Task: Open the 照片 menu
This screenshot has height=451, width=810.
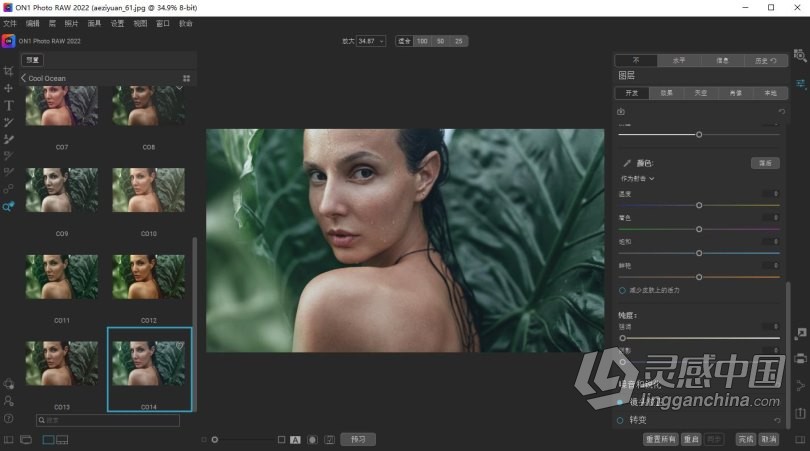Action: tap(71, 23)
